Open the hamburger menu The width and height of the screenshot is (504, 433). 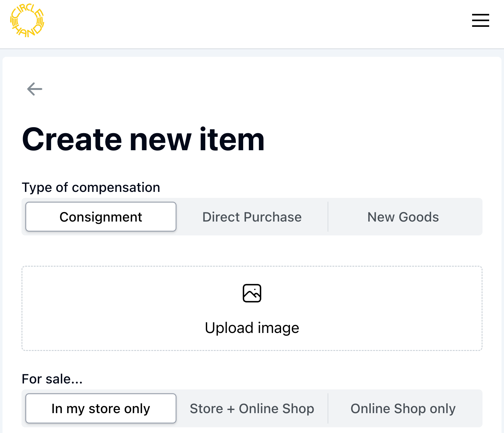point(480,21)
